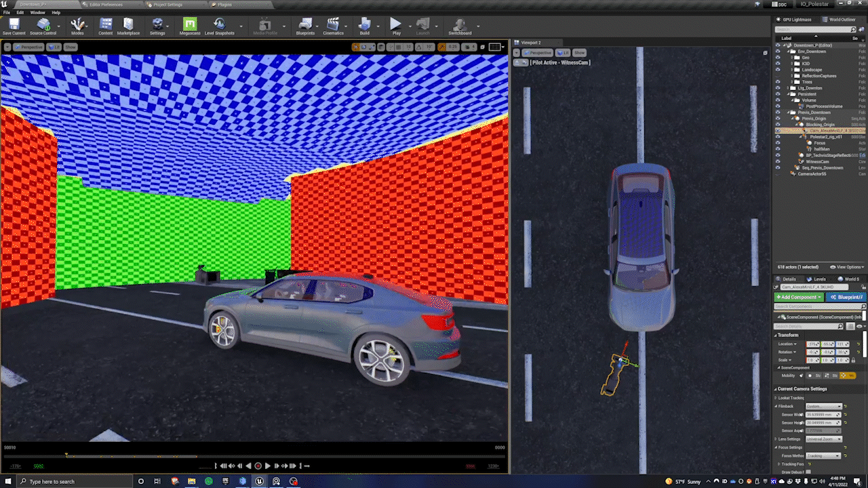This screenshot has height=488, width=868.
Task: Toggle visibility of Downtown_P (Editor)
Action: (x=778, y=45)
